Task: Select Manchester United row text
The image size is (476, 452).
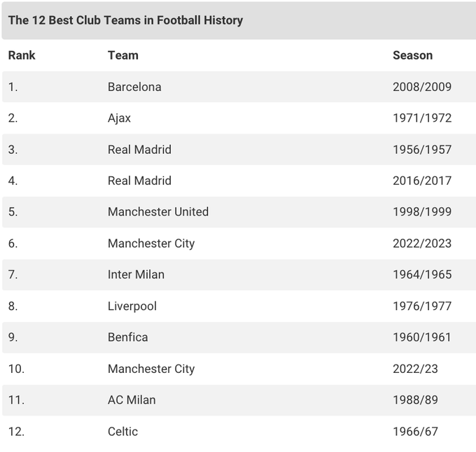Action: pyautogui.click(x=158, y=212)
